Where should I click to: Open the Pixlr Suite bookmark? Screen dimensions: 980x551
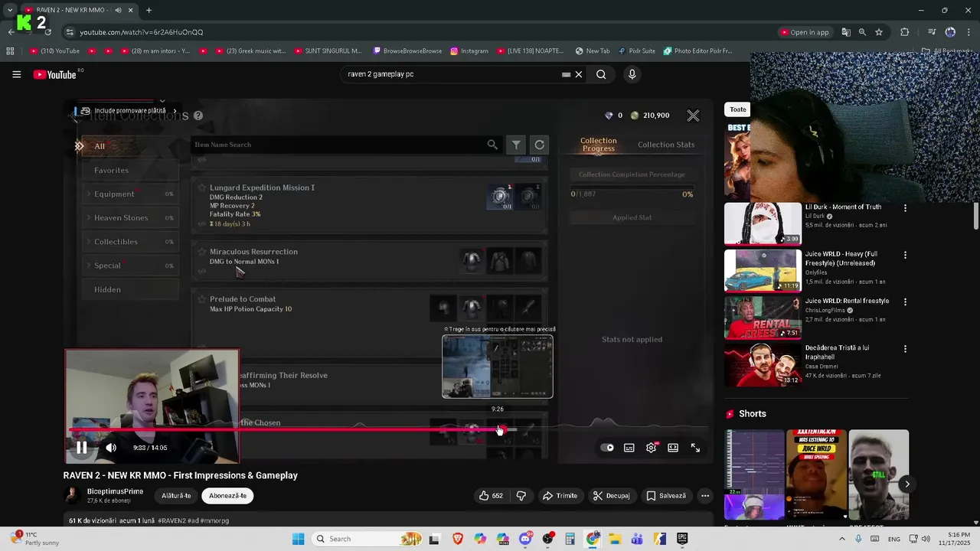point(636,51)
